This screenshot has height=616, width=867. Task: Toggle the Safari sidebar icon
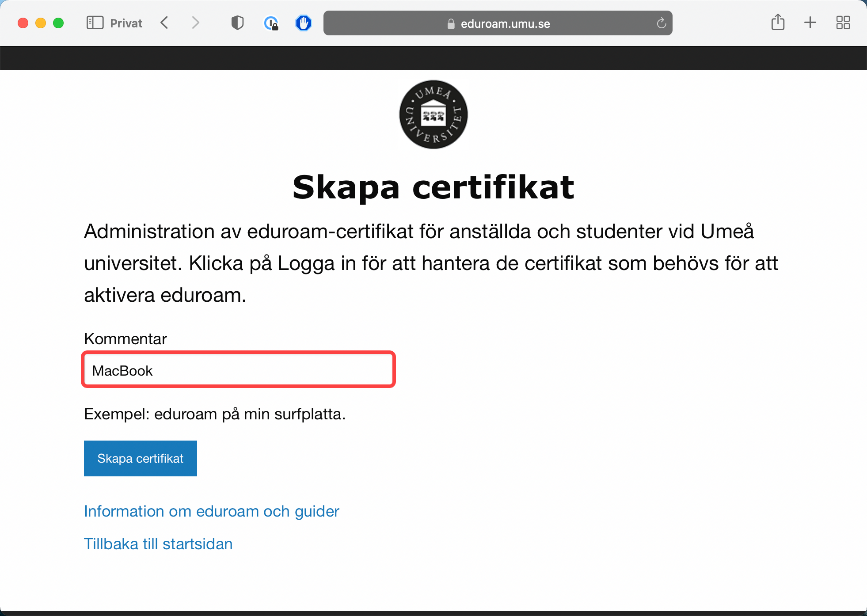(95, 23)
